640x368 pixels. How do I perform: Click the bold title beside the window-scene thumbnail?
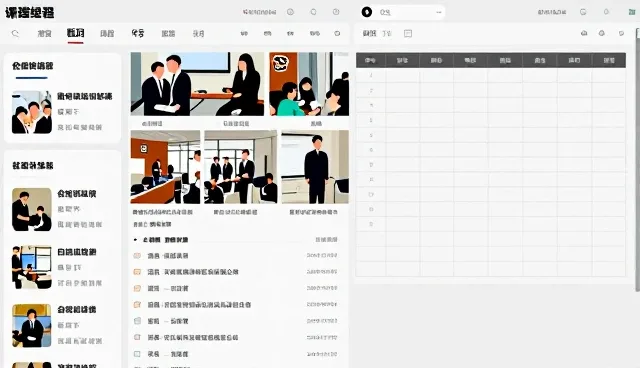(77, 252)
